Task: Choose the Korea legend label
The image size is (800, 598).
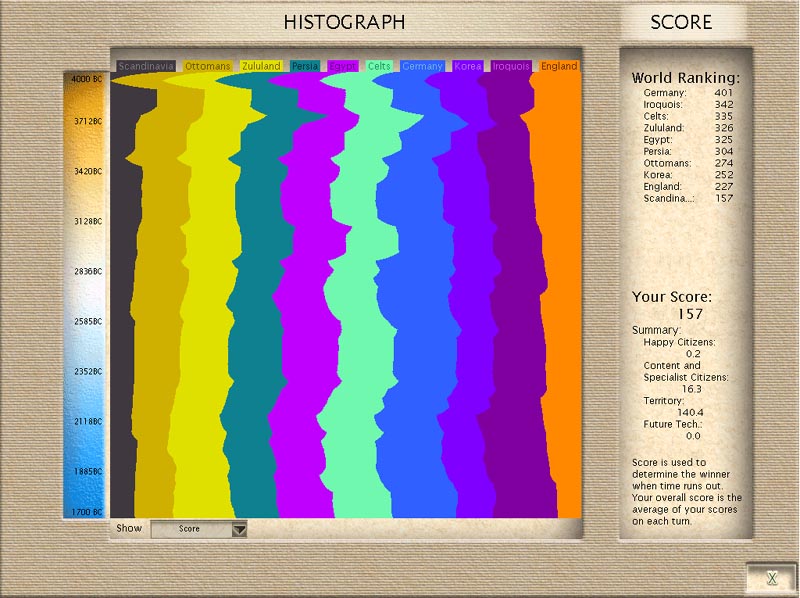Action: (x=468, y=67)
